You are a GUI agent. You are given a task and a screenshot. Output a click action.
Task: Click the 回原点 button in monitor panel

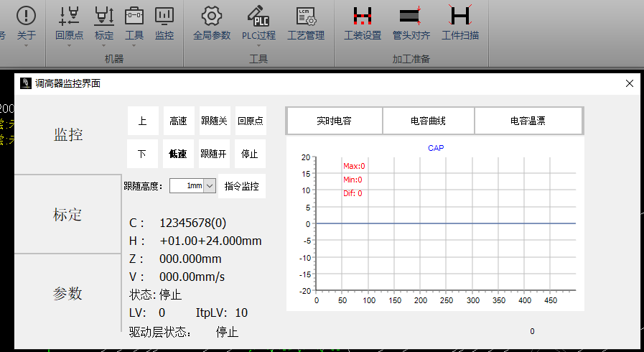(251, 121)
